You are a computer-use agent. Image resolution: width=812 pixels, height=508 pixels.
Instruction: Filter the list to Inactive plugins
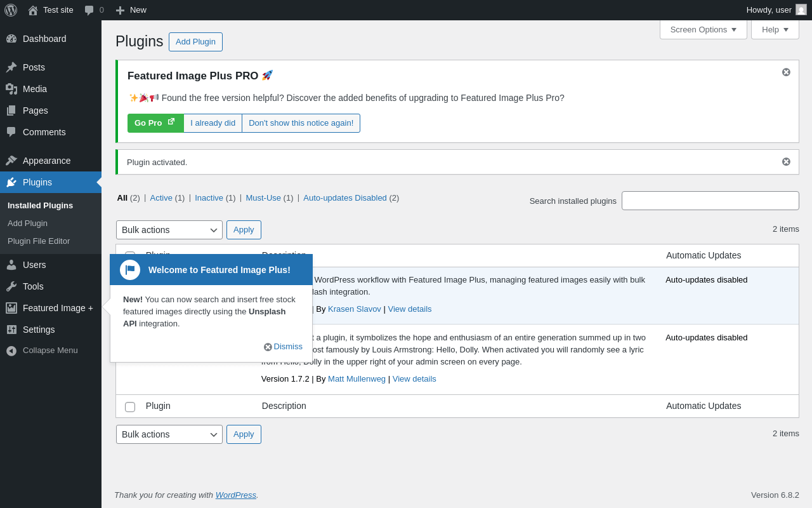click(209, 198)
